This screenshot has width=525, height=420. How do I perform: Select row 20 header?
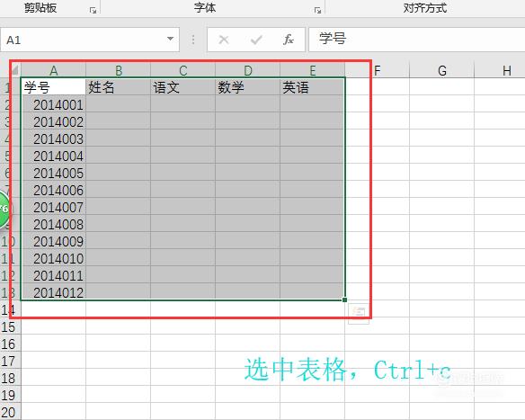(10, 412)
